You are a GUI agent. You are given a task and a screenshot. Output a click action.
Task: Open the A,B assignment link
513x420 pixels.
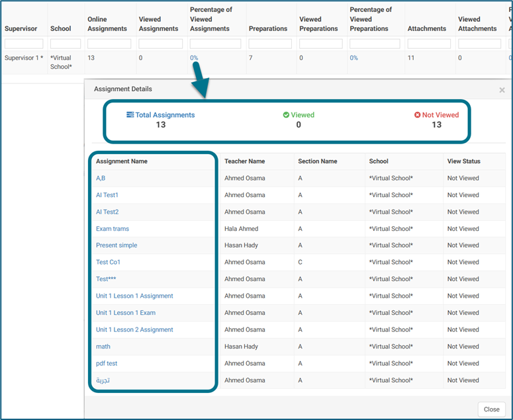click(101, 179)
